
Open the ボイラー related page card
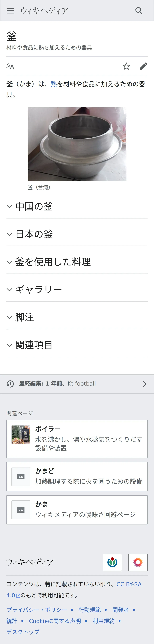(77, 439)
